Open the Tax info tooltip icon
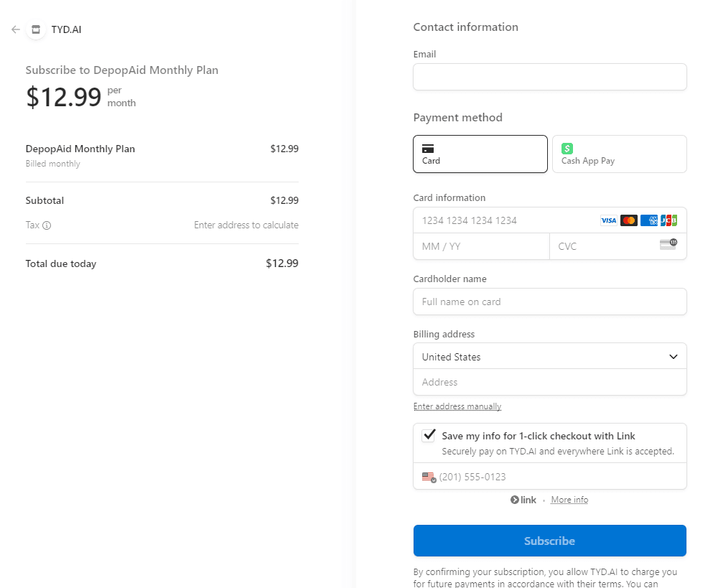 [48, 225]
